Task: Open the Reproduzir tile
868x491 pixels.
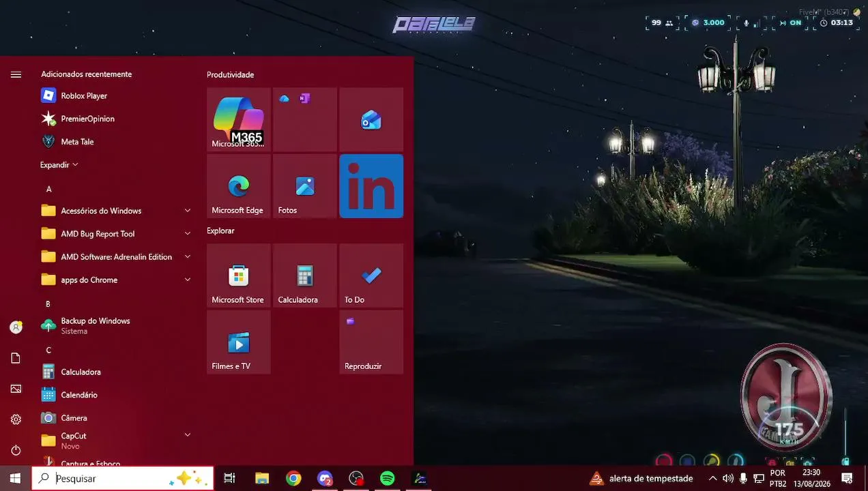Action: click(371, 342)
